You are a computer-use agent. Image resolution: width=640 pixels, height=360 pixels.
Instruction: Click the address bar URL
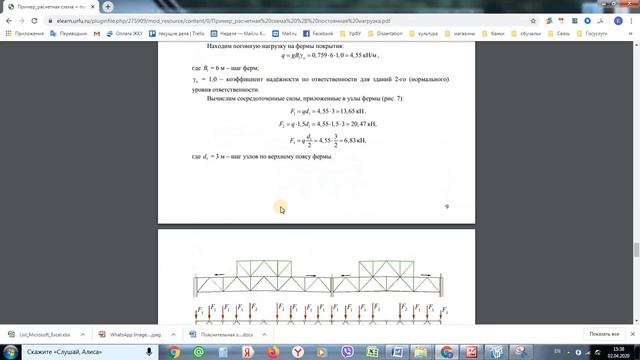(223, 21)
